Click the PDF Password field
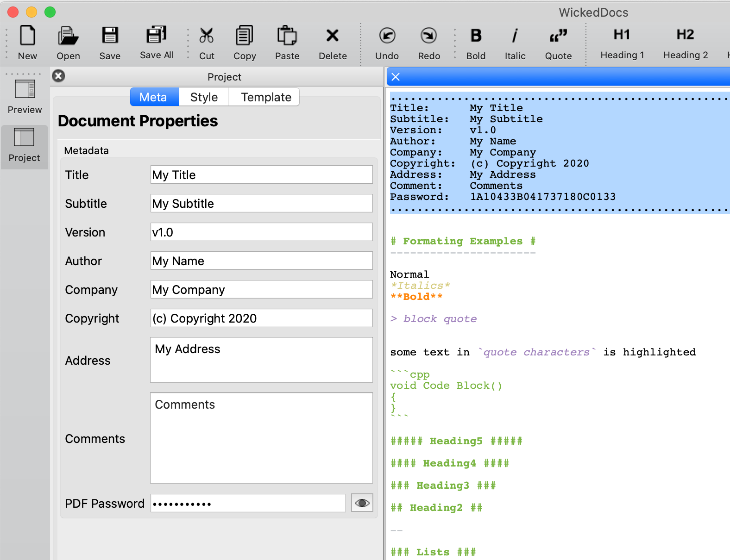Screen dimensions: 730x560 248,504
